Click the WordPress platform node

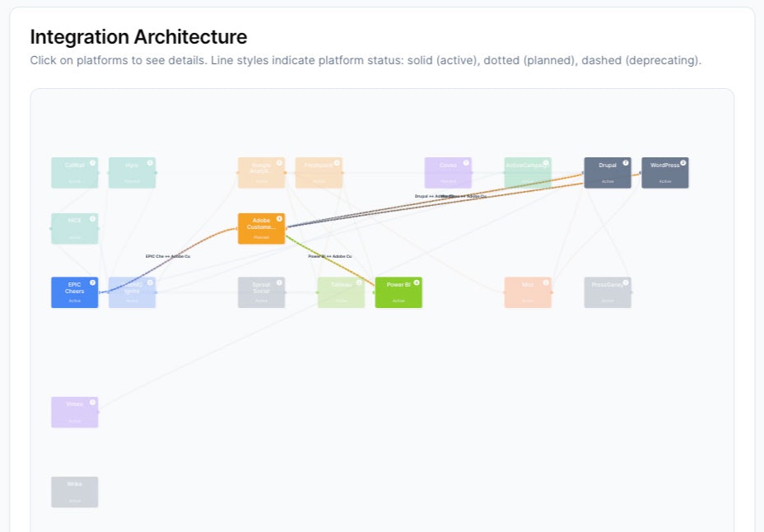click(665, 172)
